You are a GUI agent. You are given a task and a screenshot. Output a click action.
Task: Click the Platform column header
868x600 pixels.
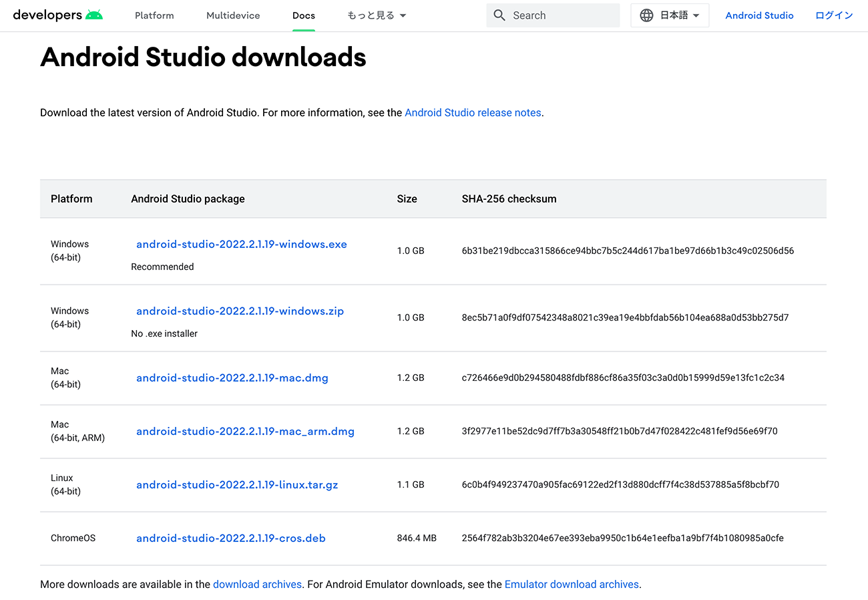[71, 199]
